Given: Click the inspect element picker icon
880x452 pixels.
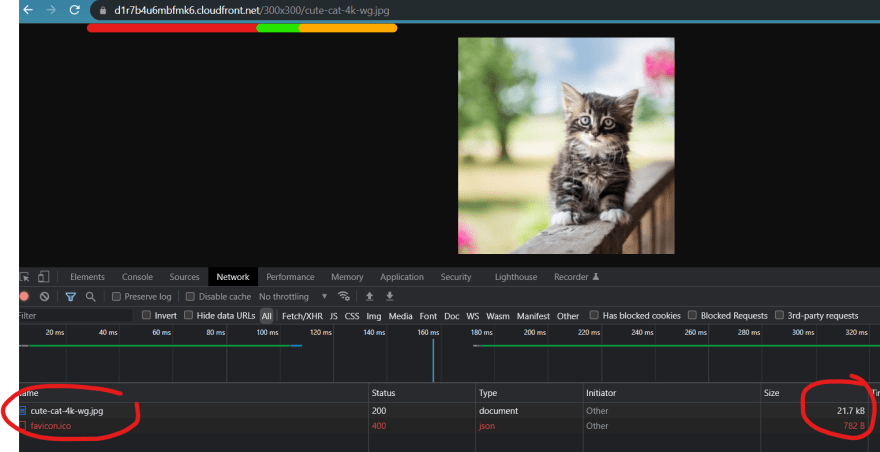Looking at the screenshot, I should [24, 277].
